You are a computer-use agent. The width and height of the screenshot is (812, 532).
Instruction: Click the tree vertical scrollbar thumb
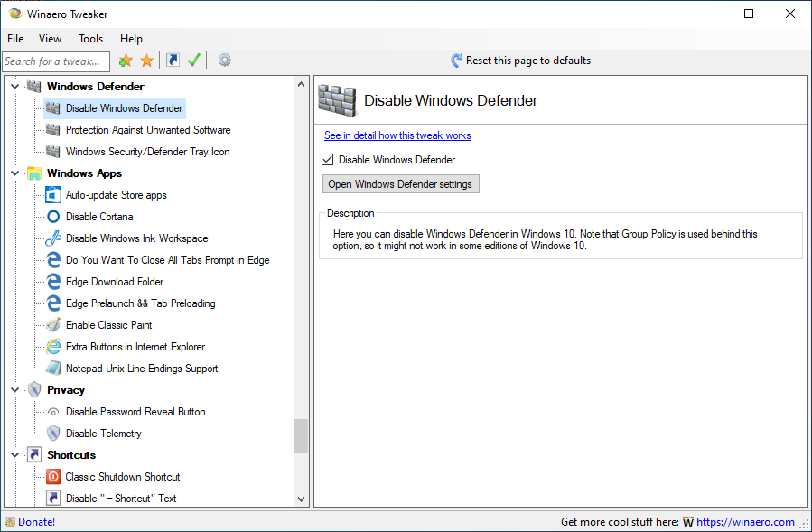click(x=302, y=436)
